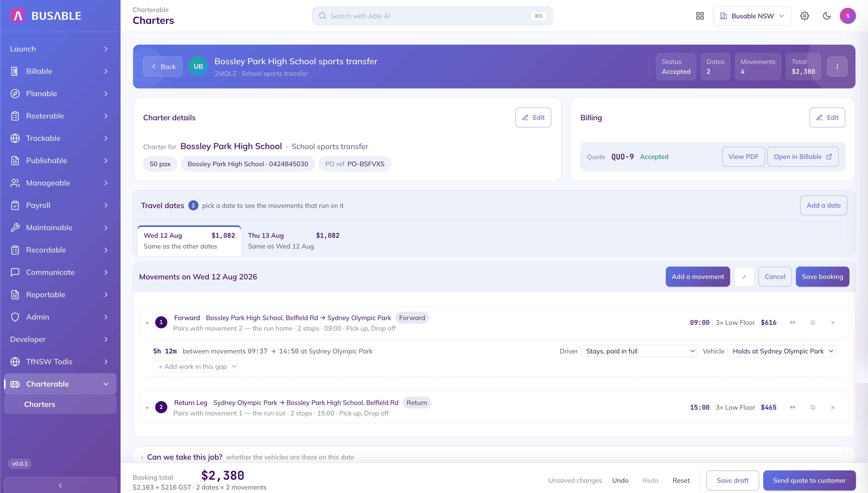Click the Busable logo

click(46, 16)
